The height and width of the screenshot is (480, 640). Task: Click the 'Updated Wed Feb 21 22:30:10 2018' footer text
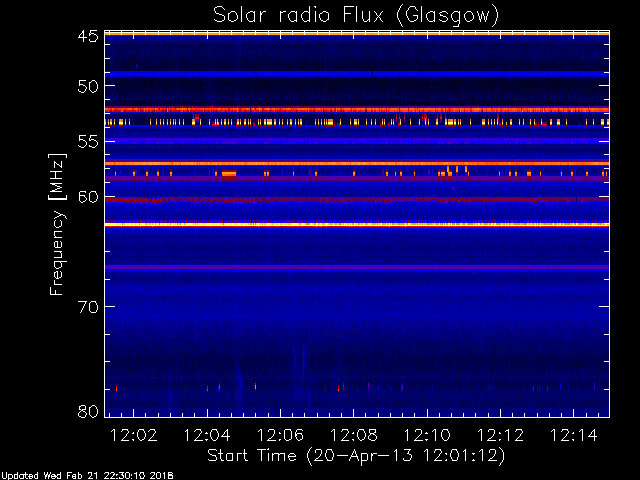click(87, 476)
